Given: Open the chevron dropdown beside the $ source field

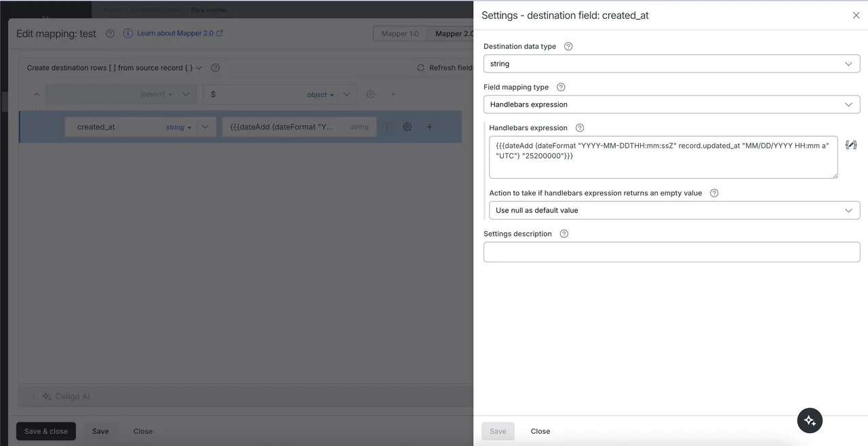Looking at the screenshot, I should pos(347,95).
